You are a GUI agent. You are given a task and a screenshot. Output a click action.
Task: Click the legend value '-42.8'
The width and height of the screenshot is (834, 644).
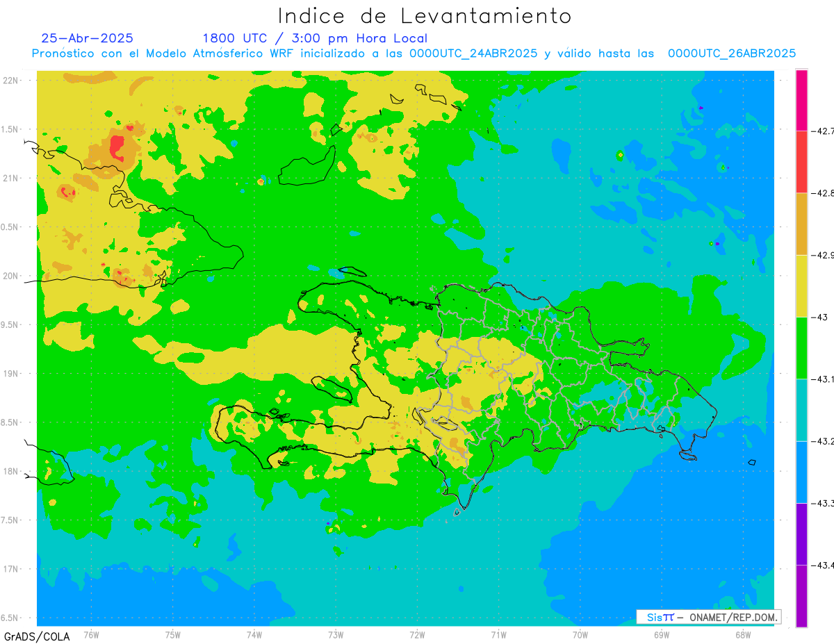(x=822, y=193)
